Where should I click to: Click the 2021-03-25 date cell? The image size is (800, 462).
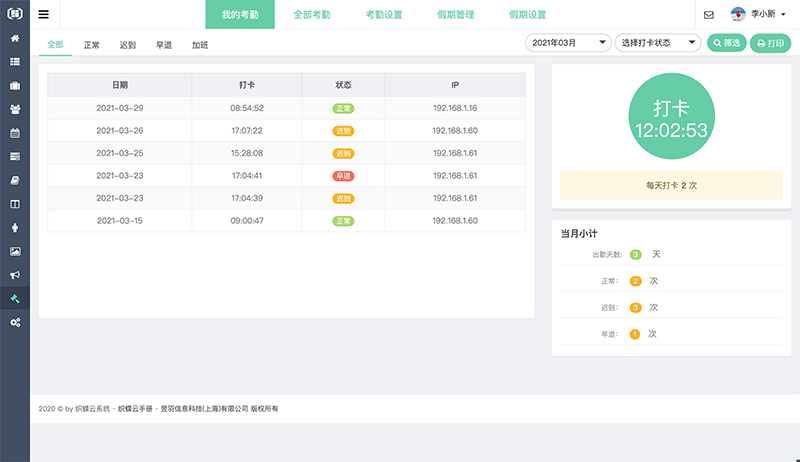pos(120,153)
